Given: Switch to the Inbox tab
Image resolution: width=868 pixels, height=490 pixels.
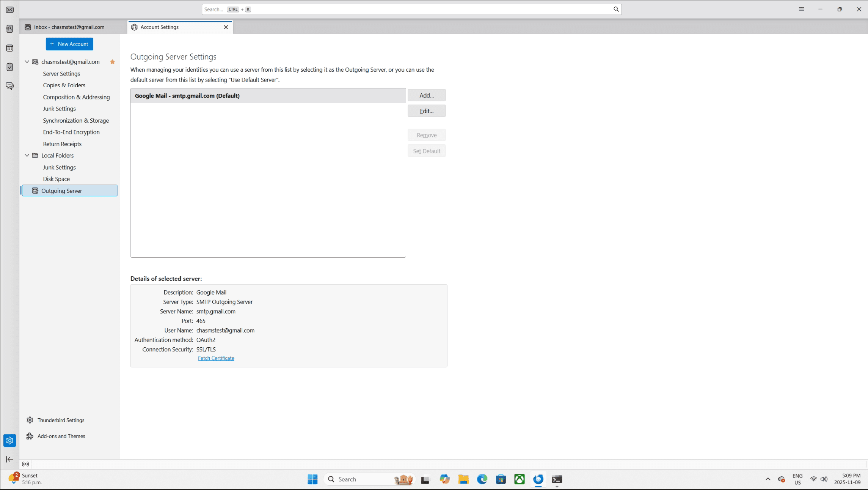Looking at the screenshot, I should coord(69,27).
